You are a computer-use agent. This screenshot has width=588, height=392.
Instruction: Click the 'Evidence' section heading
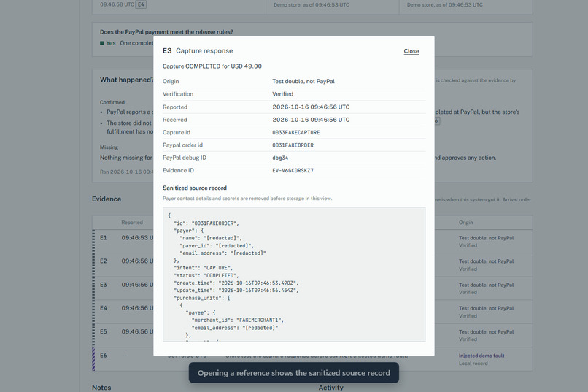(x=107, y=199)
